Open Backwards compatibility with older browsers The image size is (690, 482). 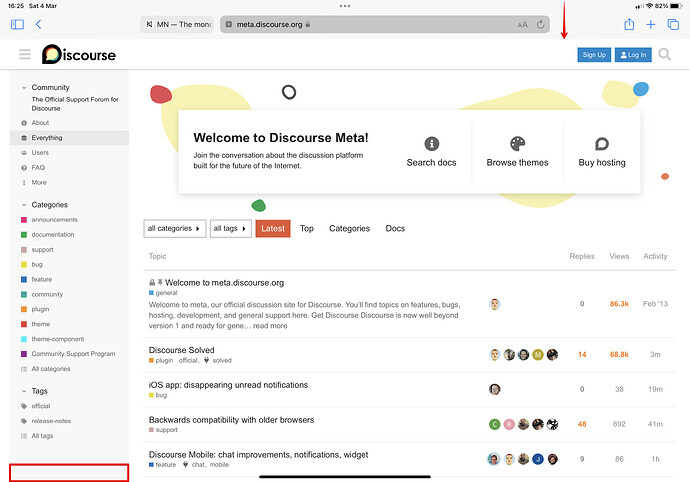point(231,419)
